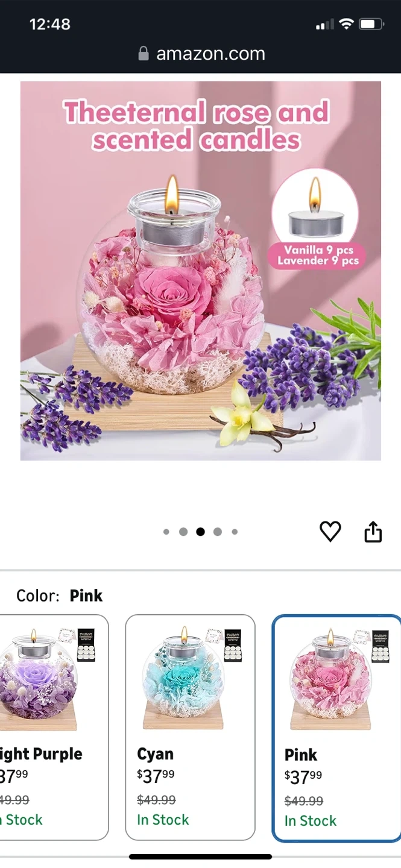Jump to first image carousel dot
The image size is (401, 868).
(166, 532)
